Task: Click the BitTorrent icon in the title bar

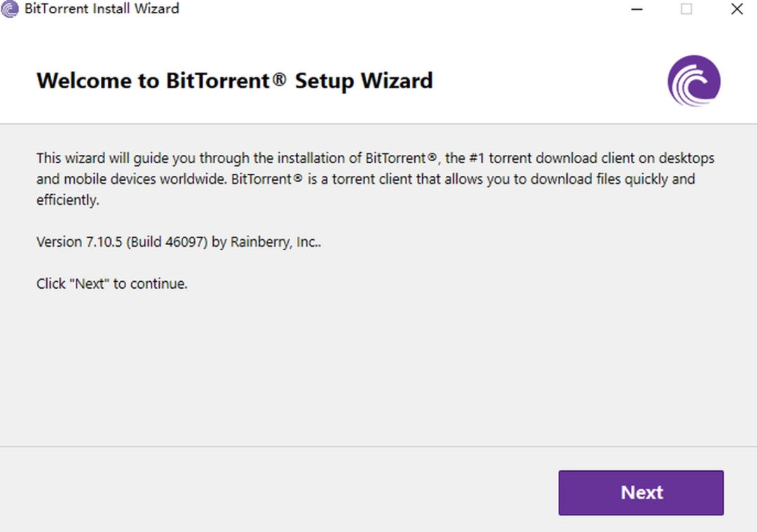Action: (x=10, y=9)
